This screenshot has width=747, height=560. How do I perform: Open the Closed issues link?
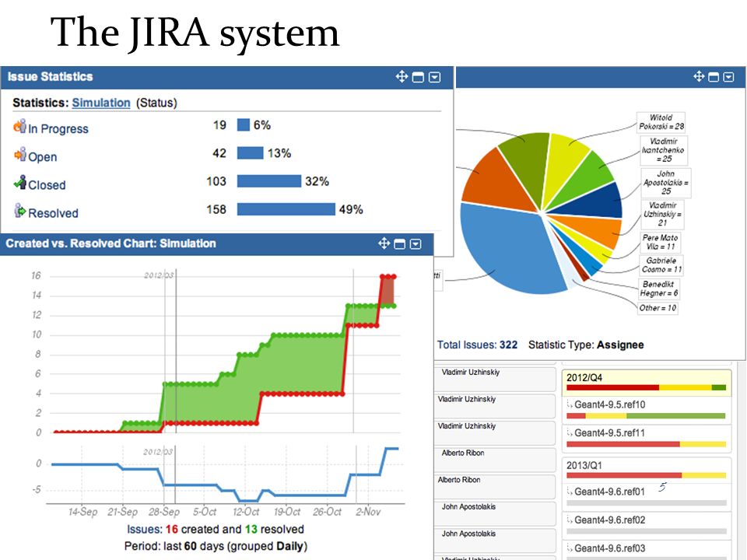(47, 185)
